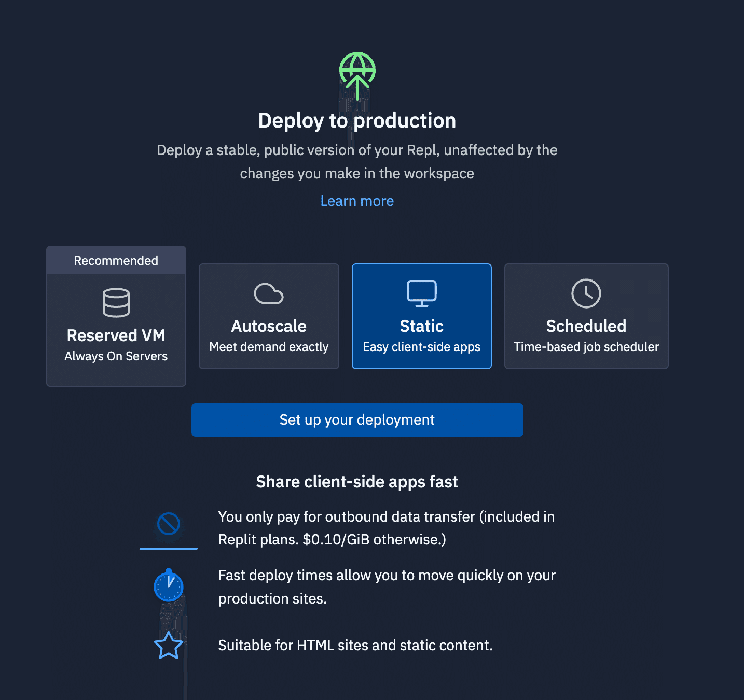Image resolution: width=744 pixels, height=700 pixels.
Task: Click the star outline icon
Action: coord(169,646)
